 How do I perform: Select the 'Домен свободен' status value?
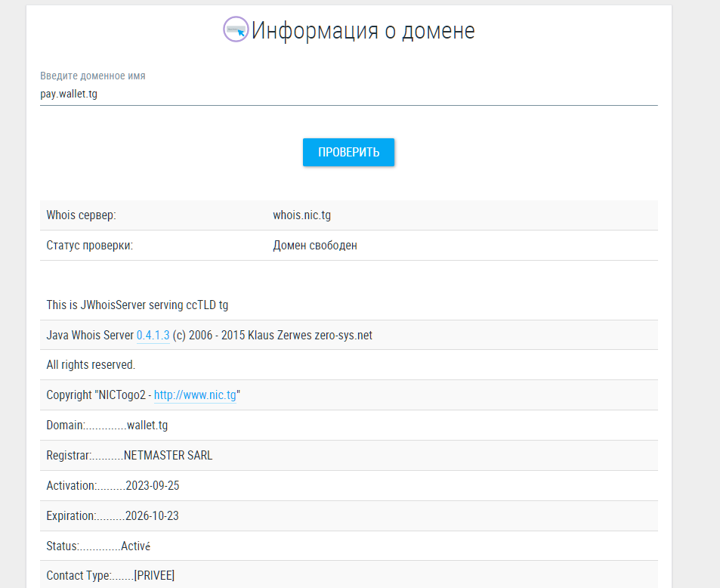[315, 246]
